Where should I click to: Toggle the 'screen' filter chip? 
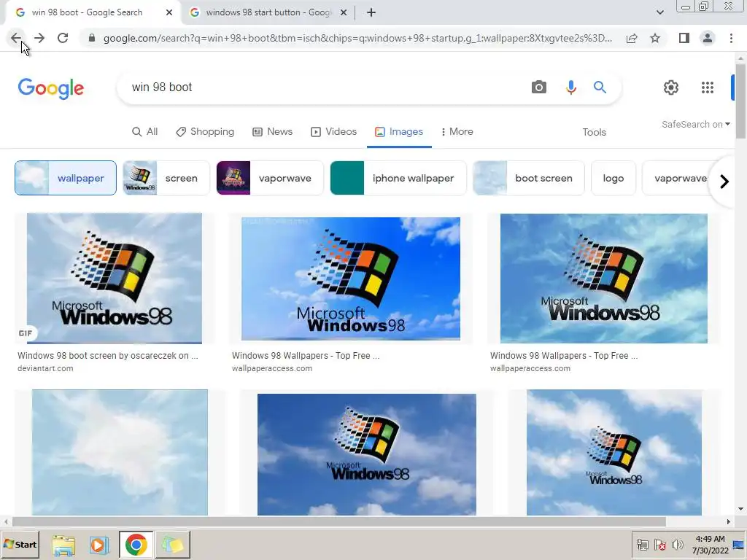coord(166,178)
